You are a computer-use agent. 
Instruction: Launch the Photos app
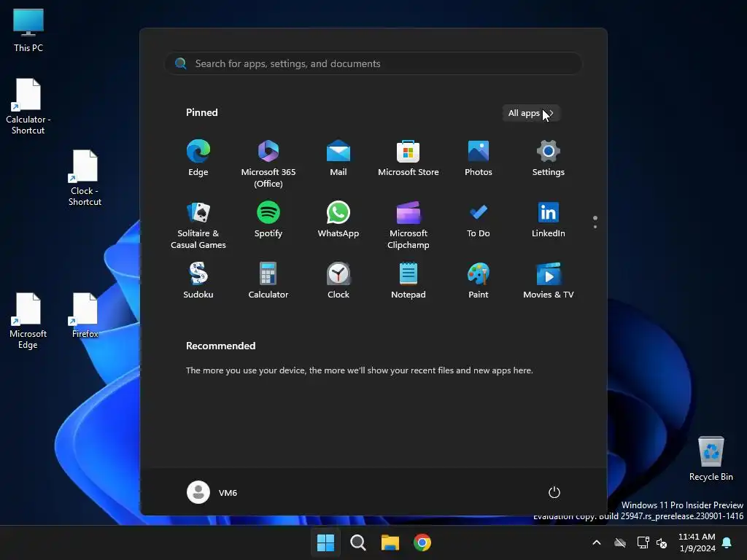coord(479,158)
